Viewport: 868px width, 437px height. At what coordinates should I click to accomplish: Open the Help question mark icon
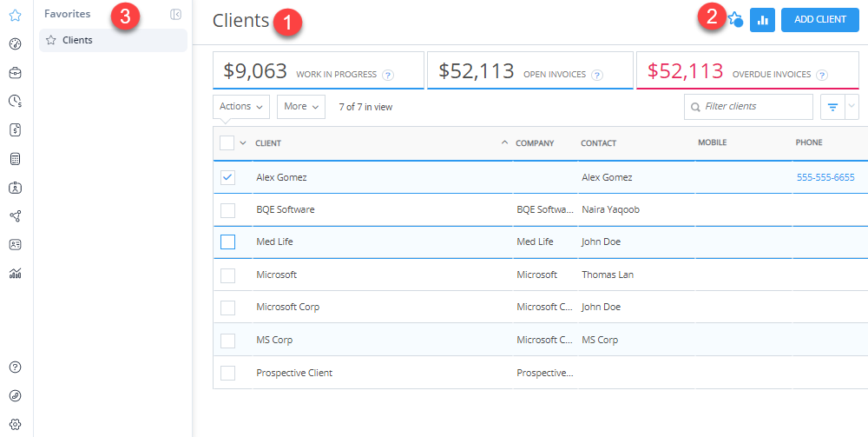pos(16,367)
